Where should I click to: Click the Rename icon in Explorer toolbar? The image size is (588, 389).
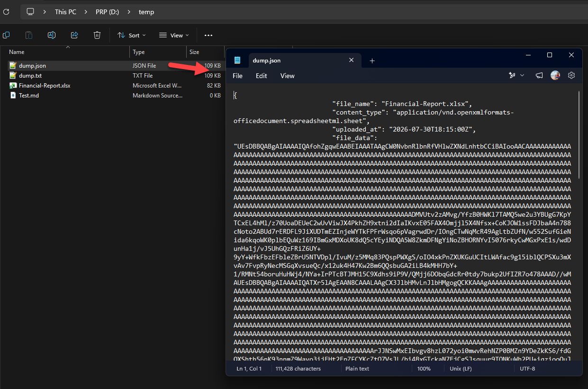tap(52, 35)
